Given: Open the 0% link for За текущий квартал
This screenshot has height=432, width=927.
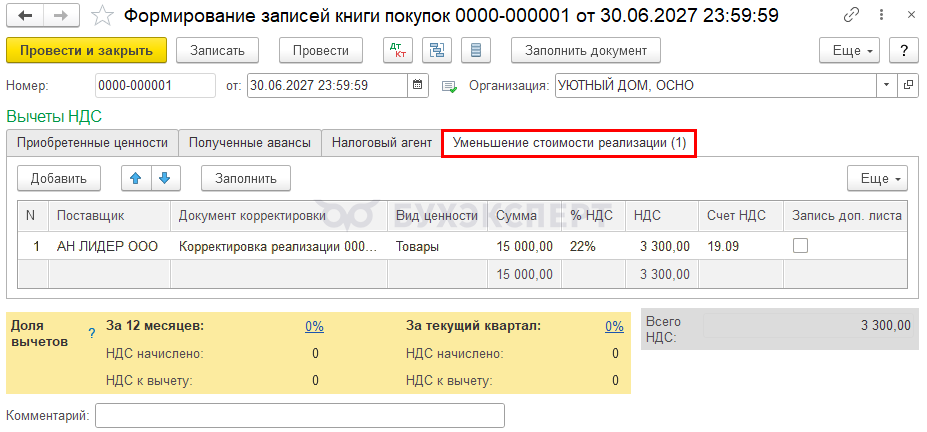Looking at the screenshot, I should tap(614, 326).
